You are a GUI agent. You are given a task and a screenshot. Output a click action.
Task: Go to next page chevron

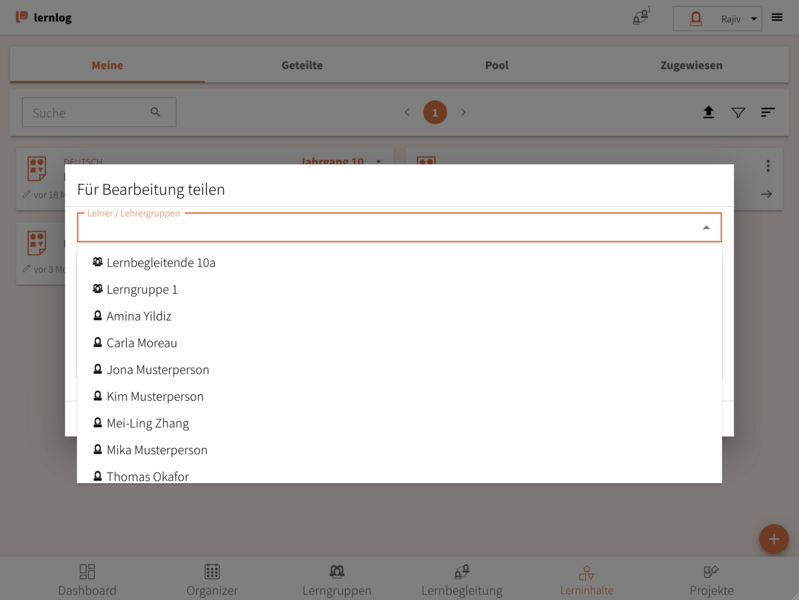463,113
